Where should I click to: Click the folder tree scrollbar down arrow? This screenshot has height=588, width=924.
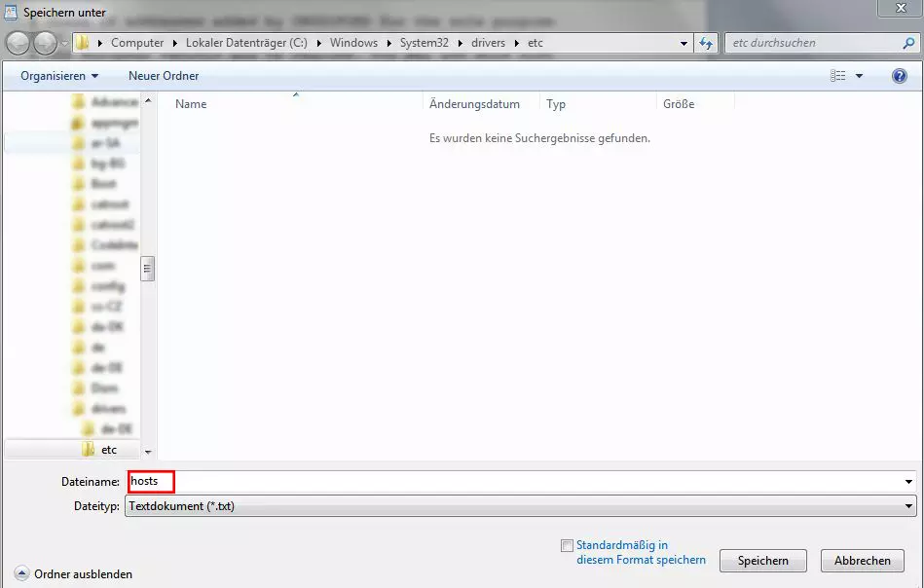point(148,452)
